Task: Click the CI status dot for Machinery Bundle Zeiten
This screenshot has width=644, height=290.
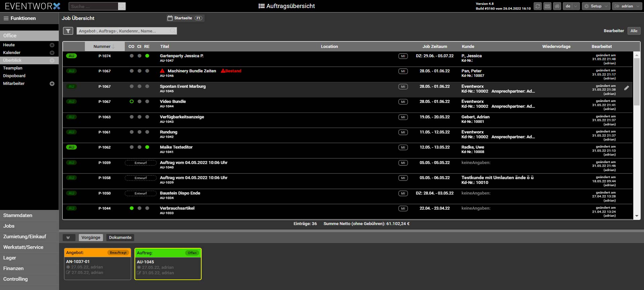Action: [x=140, y=71]
